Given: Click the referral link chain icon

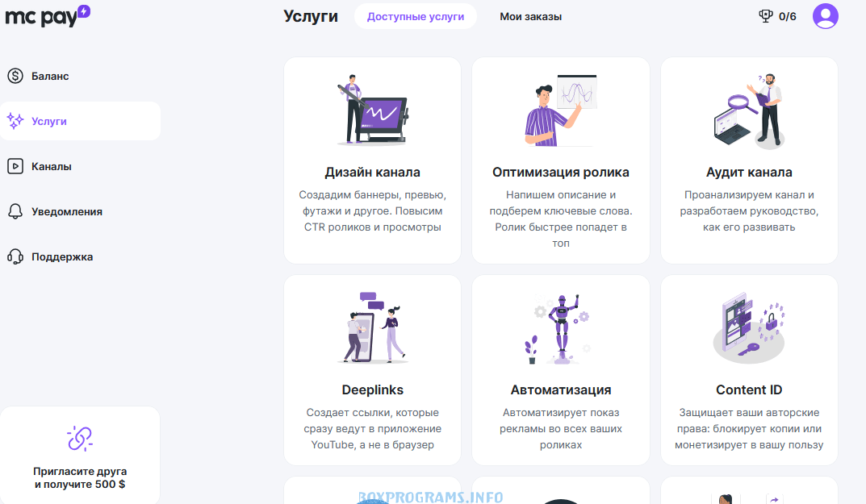Looking at the screenshot, I should click(80, 439).
